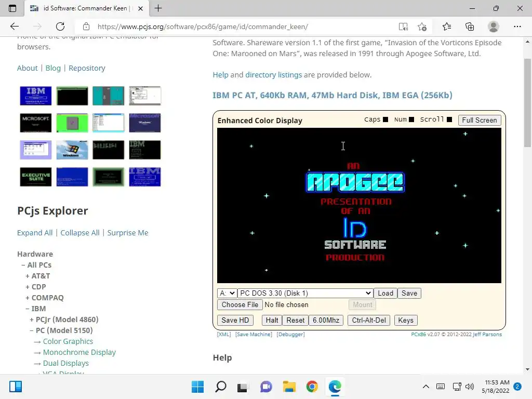This screenshot has height=399, width=532.
Task: Open Monochrome Display machine link
Action: pos(79,352)
